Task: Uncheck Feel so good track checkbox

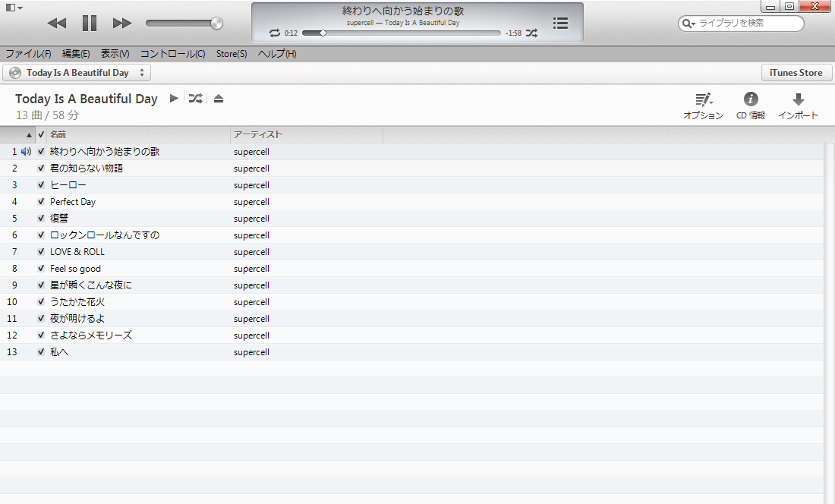Action: (41, 268)
